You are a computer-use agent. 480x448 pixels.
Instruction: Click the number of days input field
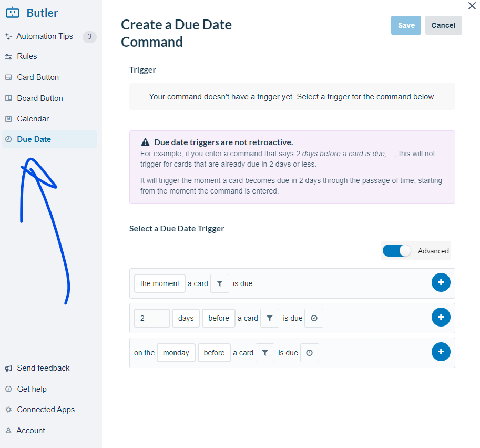pos(152,318)
